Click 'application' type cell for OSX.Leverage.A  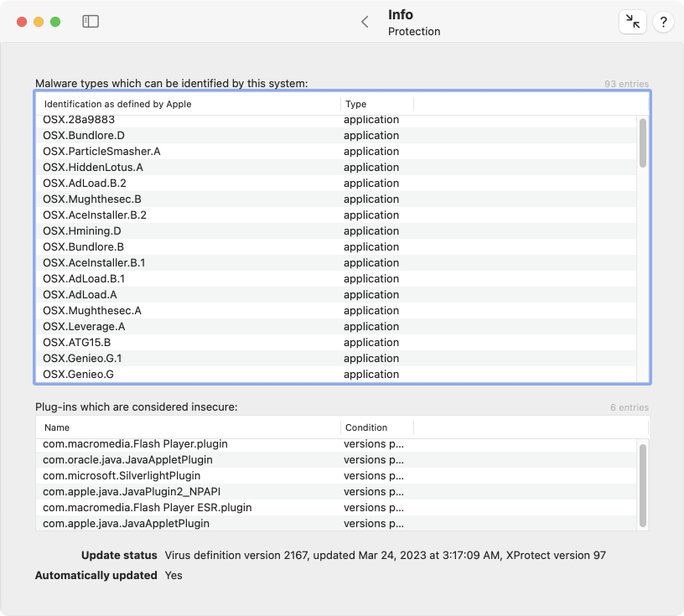(371, 327)
